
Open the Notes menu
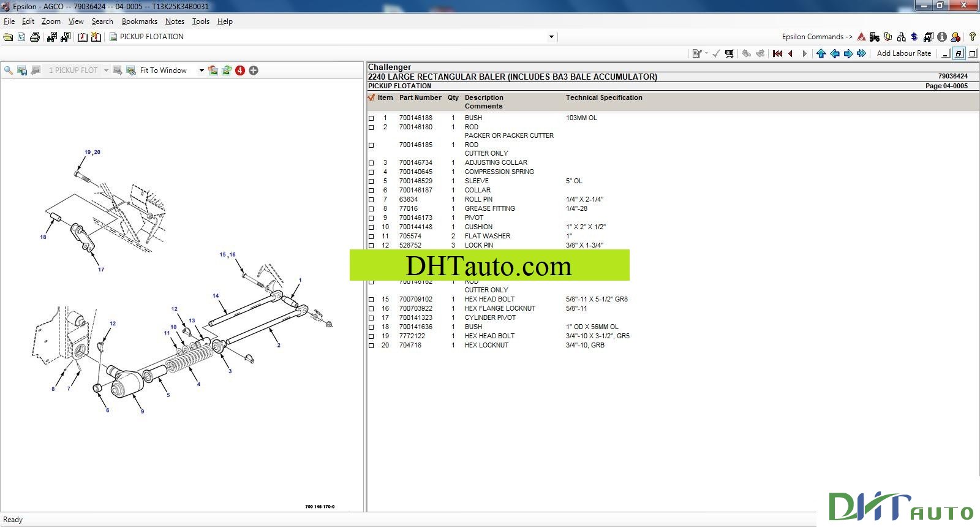click(175, 21)
